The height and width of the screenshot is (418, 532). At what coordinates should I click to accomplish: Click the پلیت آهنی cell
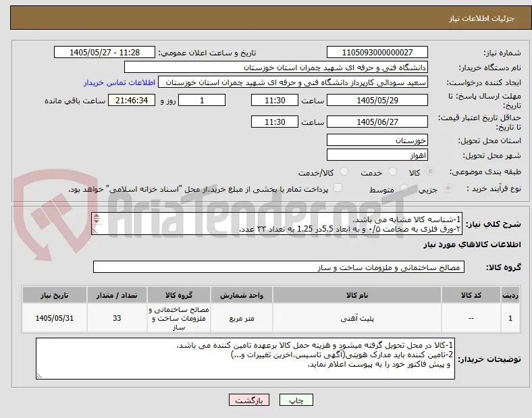[357, 318]
